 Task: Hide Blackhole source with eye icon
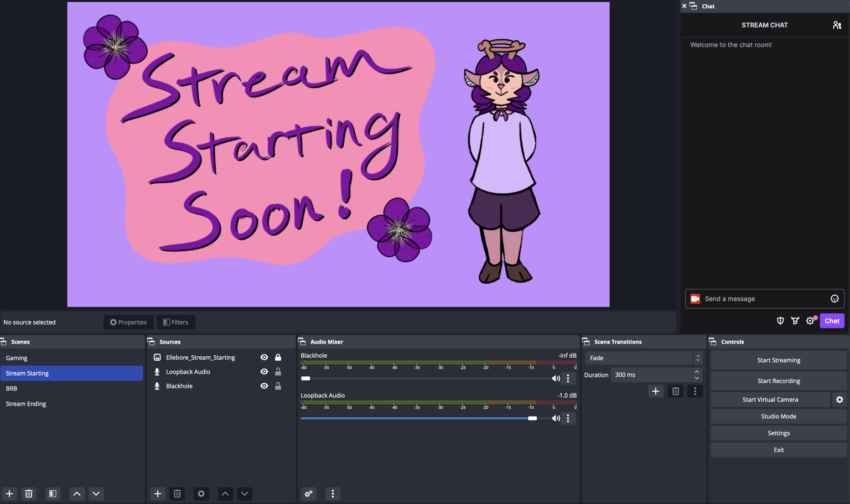coord(264,386)
